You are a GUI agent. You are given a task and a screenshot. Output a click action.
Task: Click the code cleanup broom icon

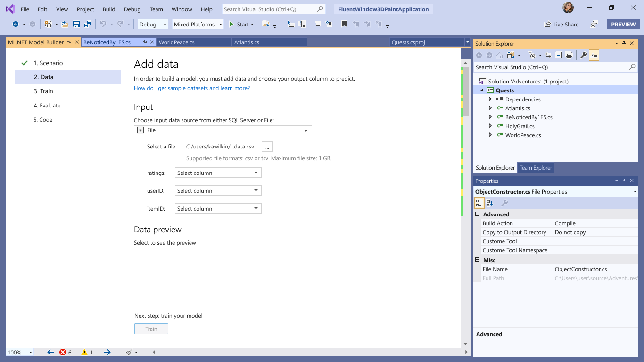pos(129,352)
